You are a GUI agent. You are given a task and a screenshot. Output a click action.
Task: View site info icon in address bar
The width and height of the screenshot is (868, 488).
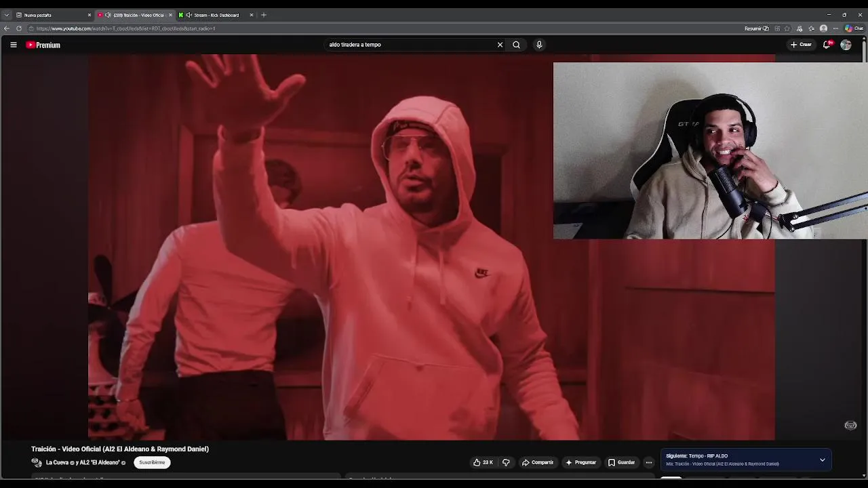tap(31, 28)
